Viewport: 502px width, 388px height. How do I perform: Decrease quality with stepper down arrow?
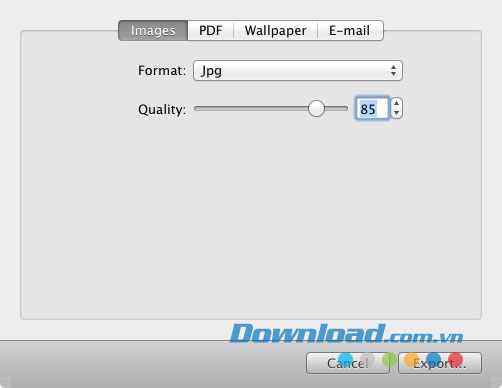396,114
